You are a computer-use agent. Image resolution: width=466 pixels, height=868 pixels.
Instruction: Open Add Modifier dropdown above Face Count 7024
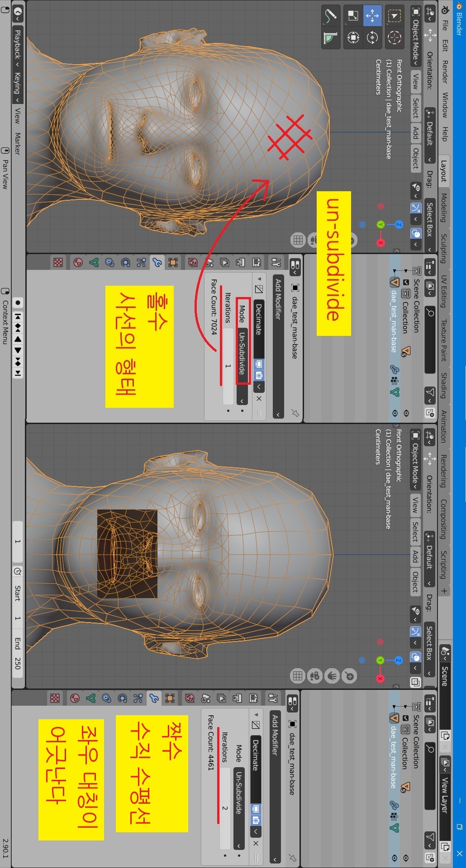pyautogui.click(x=278, y=346)
